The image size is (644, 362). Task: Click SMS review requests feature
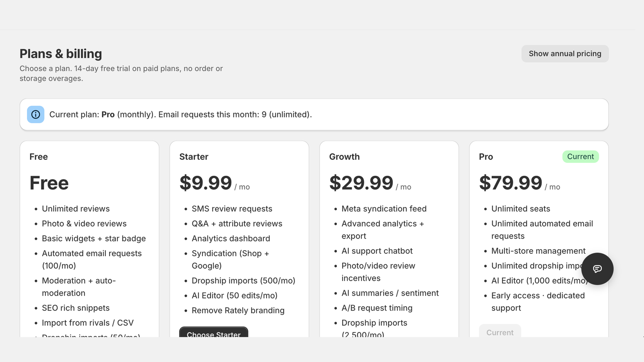[x=232, y=209]
